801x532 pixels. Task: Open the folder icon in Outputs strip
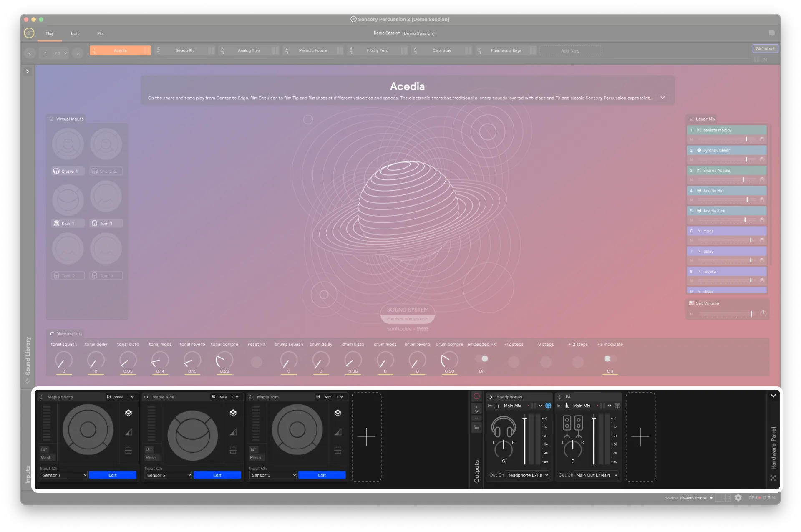476,427
